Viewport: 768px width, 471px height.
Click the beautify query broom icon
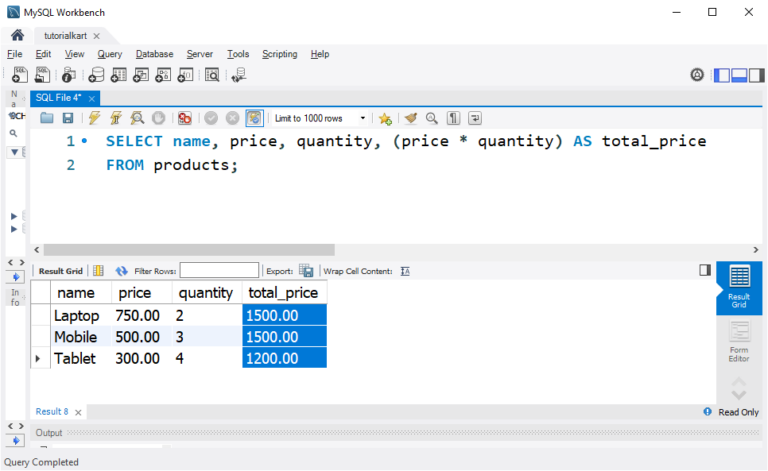click(411, 118)
